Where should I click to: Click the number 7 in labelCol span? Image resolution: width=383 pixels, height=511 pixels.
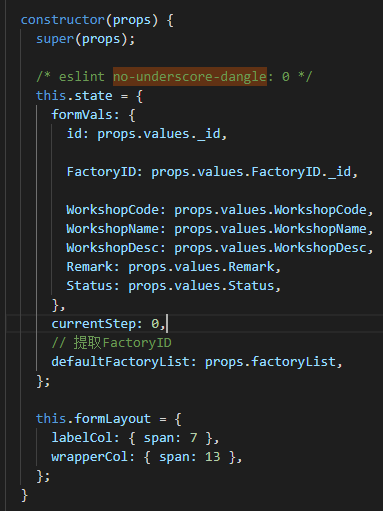(194, 438)
